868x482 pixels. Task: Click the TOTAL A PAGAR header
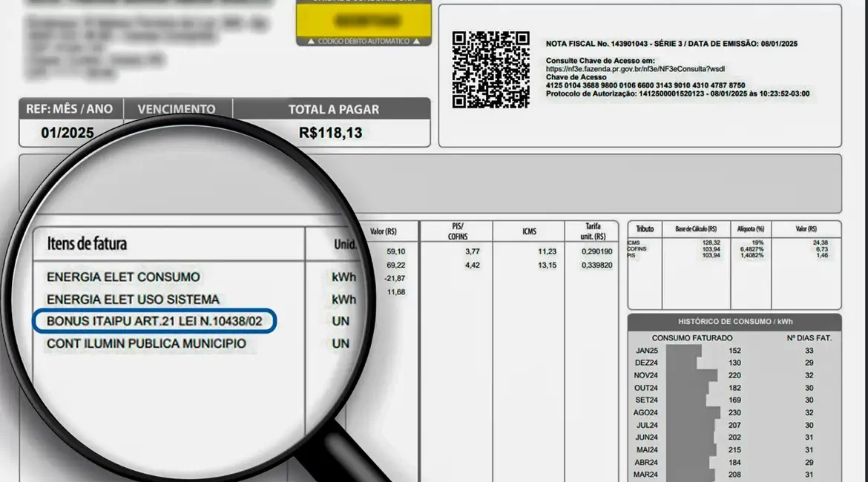pos(333,109)
